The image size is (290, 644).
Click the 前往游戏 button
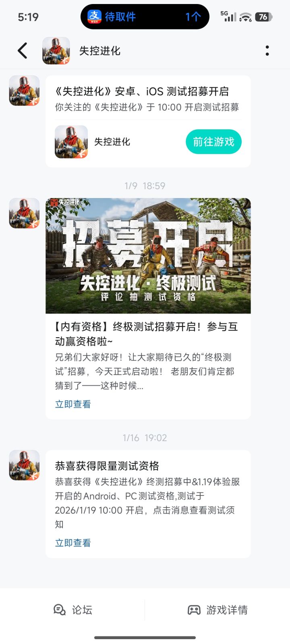pos(213,142)
